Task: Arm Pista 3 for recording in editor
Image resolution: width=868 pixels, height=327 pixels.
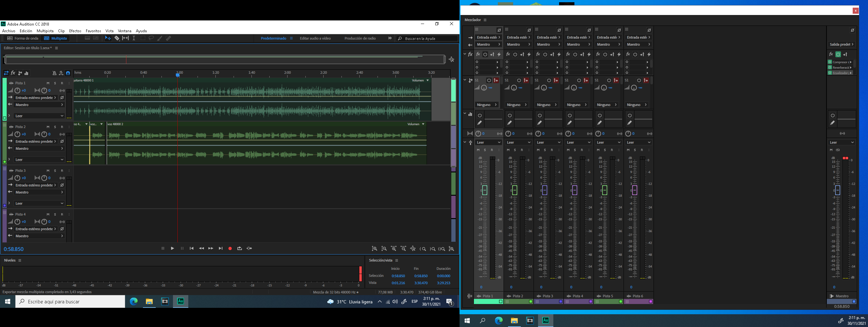Action: pyautogui.click(x=62, y=171)
